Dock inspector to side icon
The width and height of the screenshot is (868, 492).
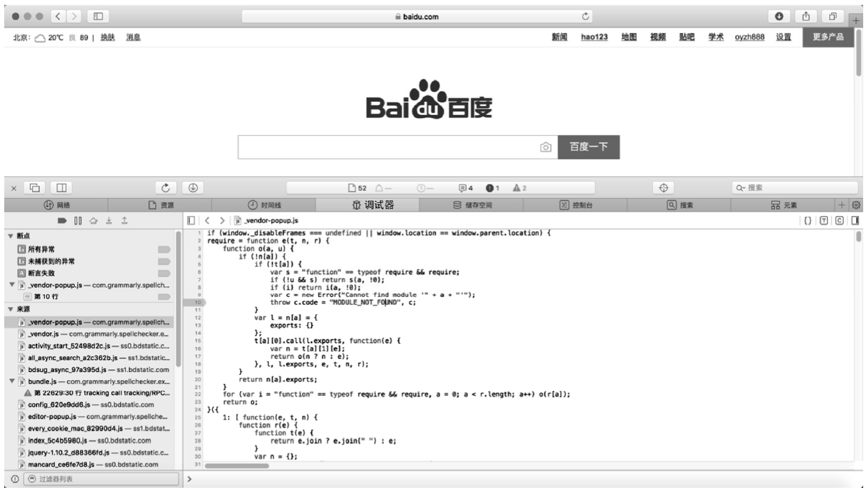tap(61, 188)
